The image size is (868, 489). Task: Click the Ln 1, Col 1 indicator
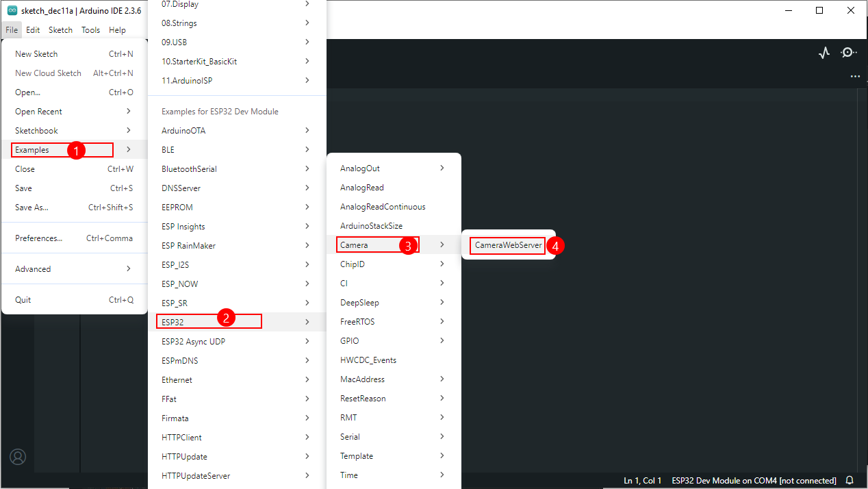[x=642, y=481]
